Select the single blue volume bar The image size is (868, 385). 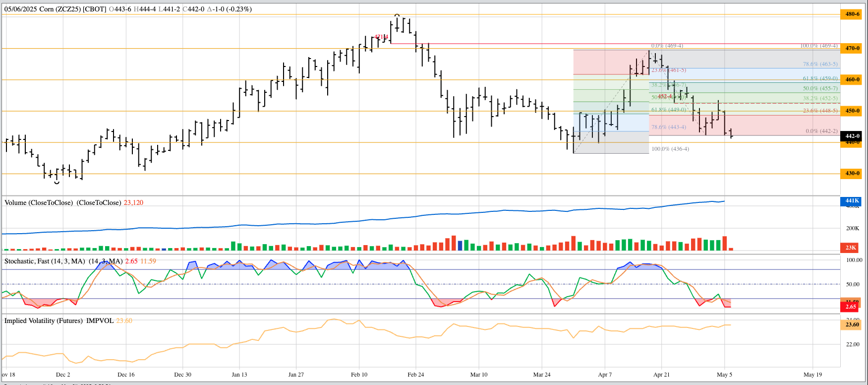[460, 246]
